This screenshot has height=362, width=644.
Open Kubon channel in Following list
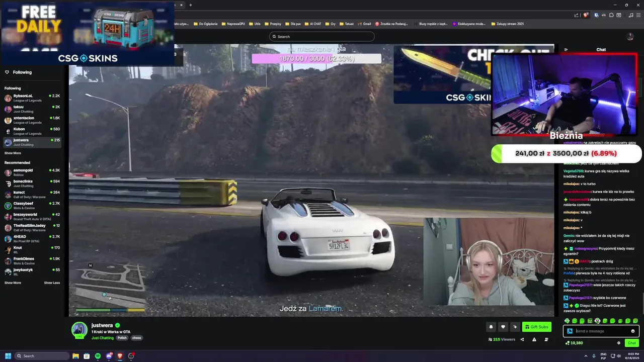click(32, 131)
